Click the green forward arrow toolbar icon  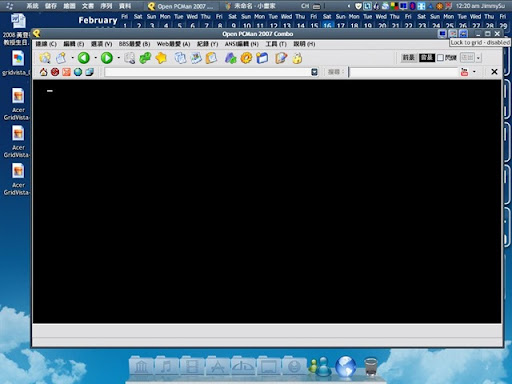107,58
